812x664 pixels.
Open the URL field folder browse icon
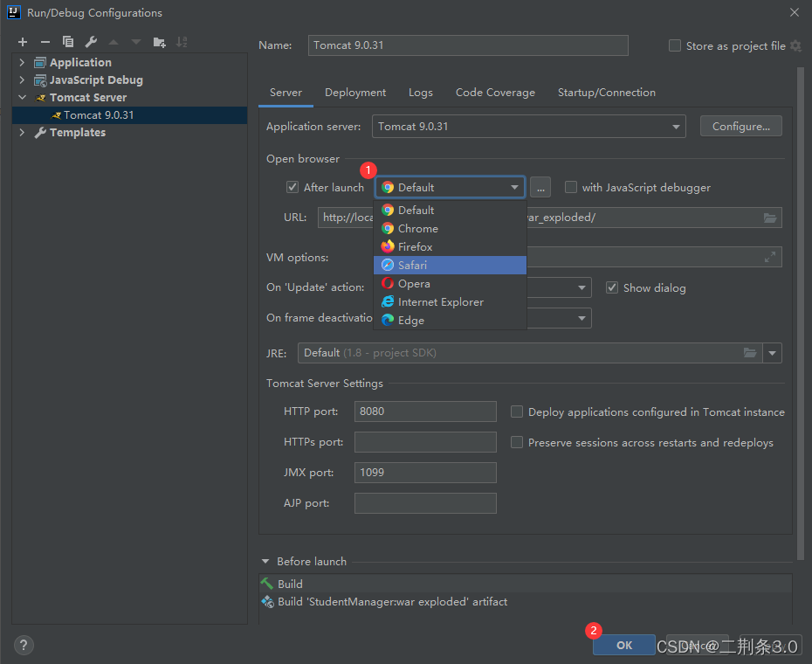770,218
